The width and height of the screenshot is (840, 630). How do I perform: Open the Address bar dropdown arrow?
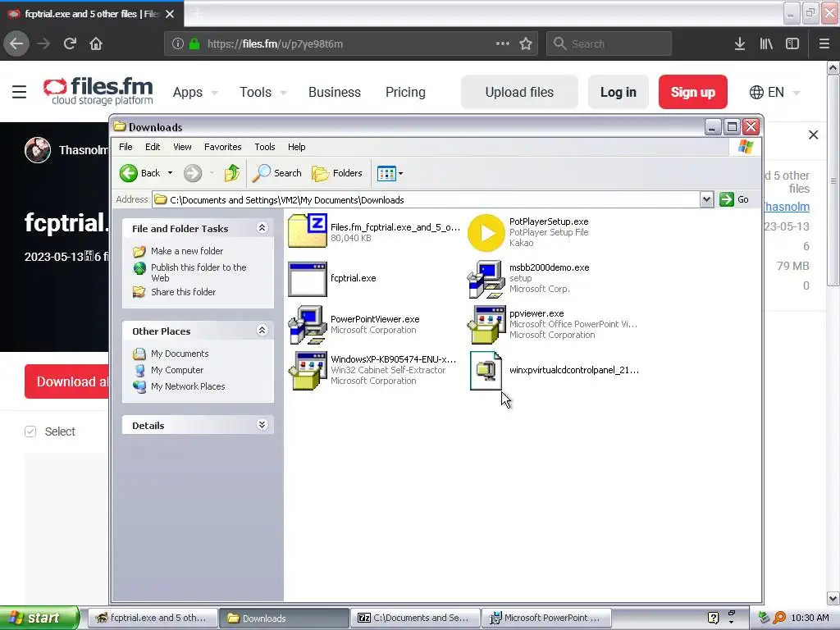pyautogui.click(x=706, y=199)
